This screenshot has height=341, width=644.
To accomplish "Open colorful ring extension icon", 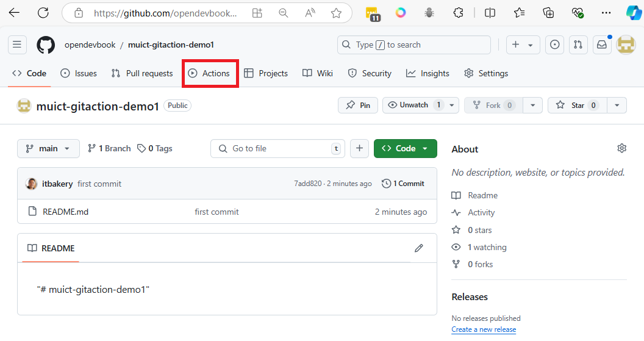I will (x=401, y=13).
